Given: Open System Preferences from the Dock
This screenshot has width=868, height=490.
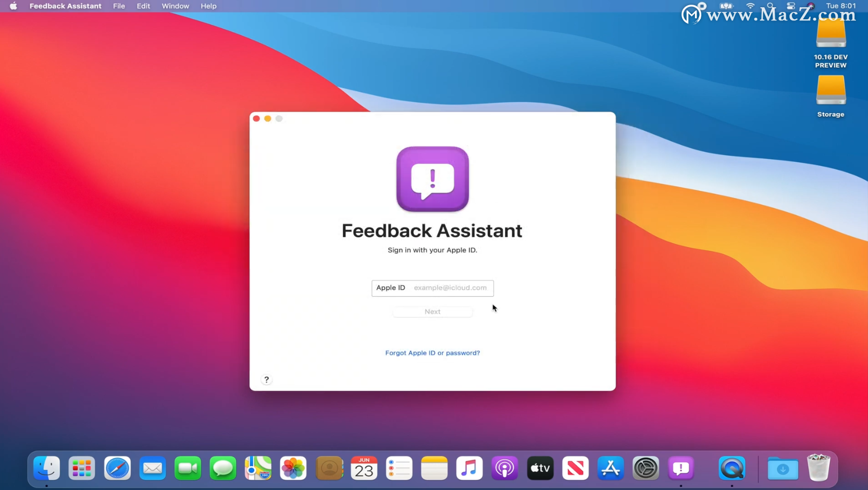Looking at the screenshot, I should (646, 468).
